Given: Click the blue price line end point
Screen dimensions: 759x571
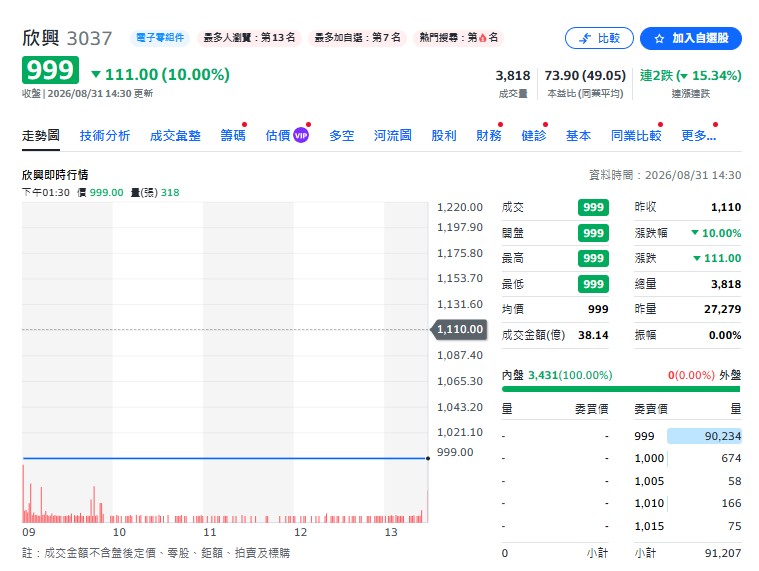Looking at the screenshot, I should (428, 458).
